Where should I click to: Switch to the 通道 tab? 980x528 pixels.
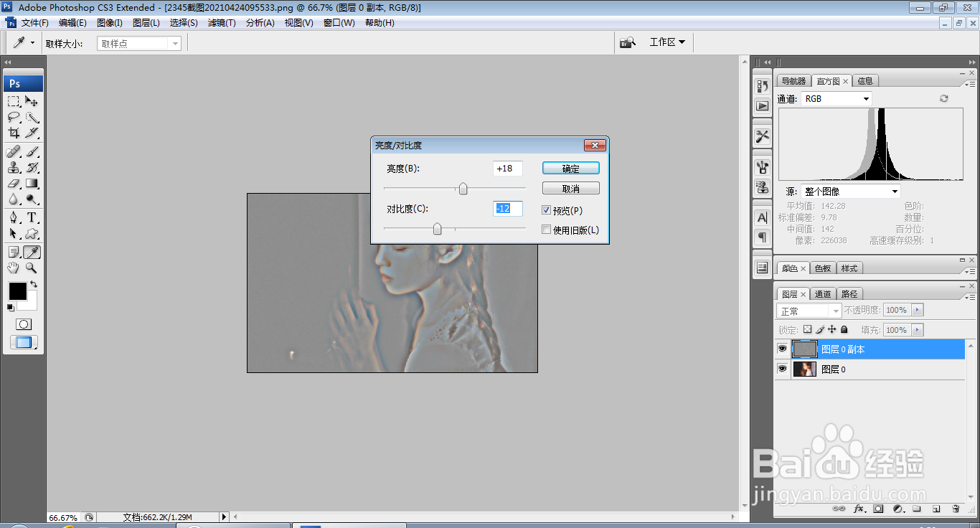[823, 294]
